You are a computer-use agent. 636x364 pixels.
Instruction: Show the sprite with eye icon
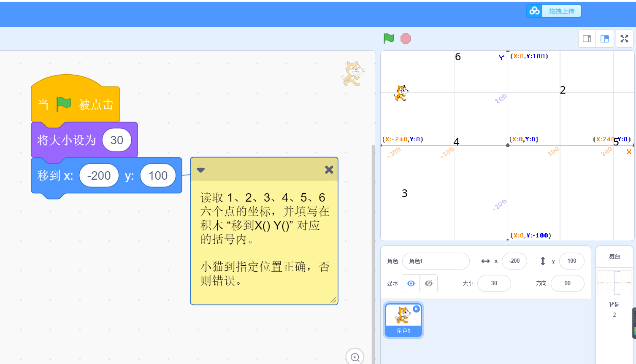coord(411,283)
